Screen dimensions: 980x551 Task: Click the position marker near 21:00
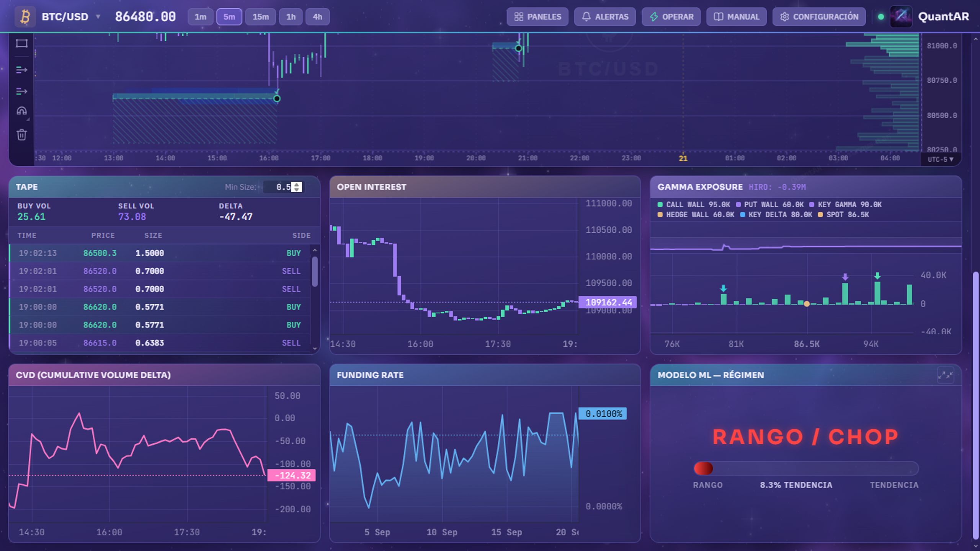click(518, 48)
